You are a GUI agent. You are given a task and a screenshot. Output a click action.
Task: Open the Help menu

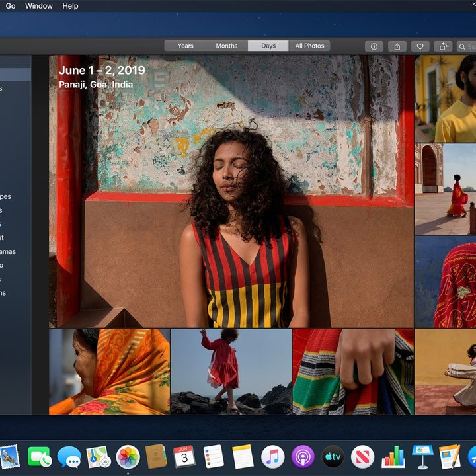(x=70, y=6)
